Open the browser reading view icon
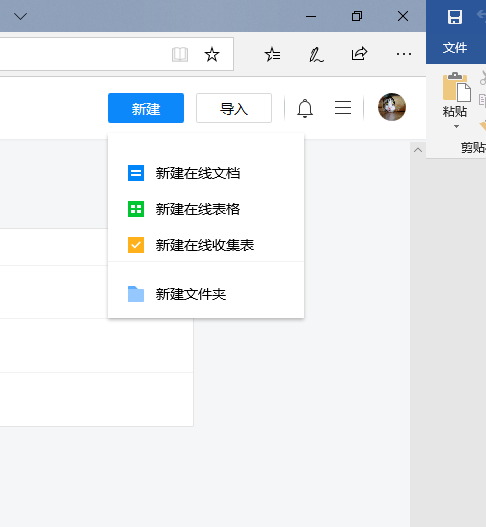The image size is (486, 527). 180,54
